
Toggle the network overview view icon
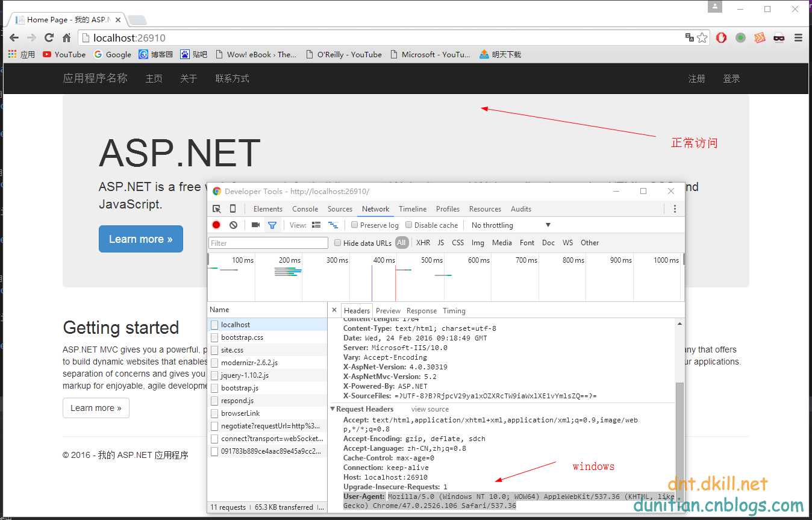(333, 225)
